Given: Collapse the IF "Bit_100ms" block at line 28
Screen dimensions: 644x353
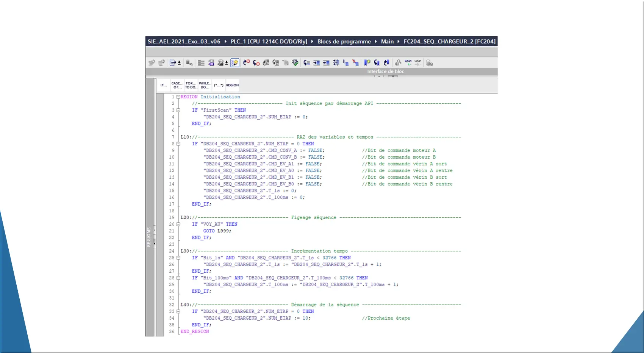Looking at the screenshot, I should click(x=178, y=278).
